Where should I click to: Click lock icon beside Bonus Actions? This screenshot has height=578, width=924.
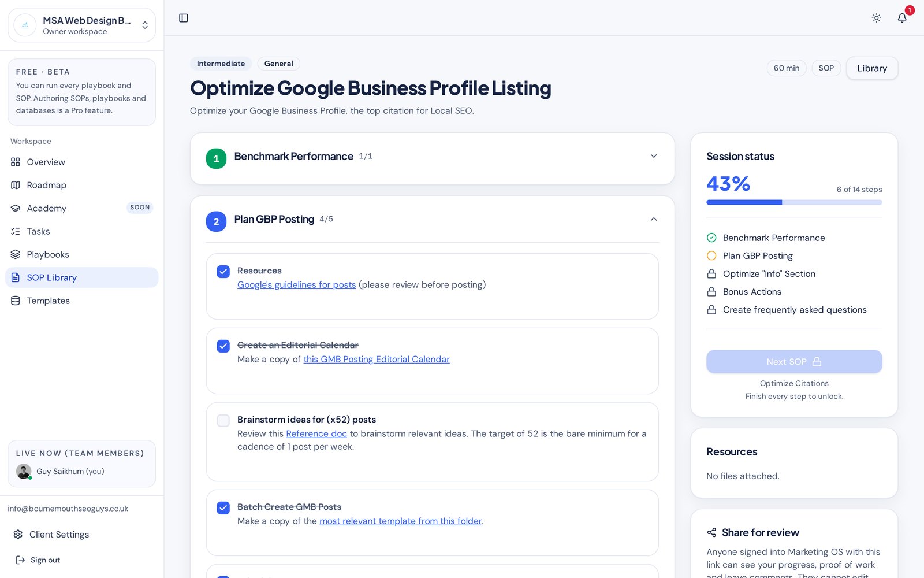click(x=711, y=292)
